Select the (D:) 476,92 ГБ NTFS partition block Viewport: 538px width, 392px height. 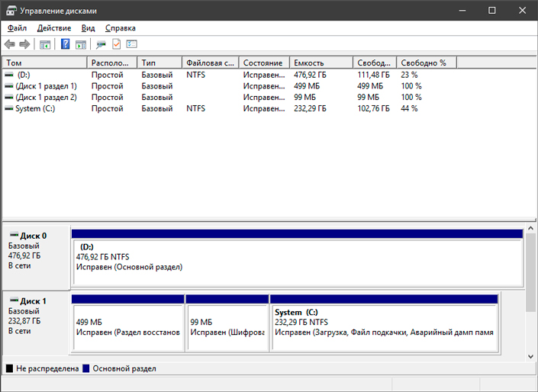pos(297,258)
